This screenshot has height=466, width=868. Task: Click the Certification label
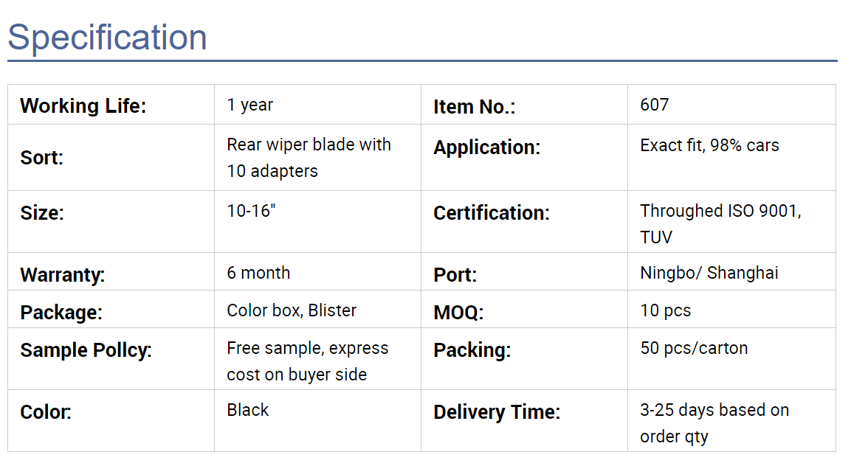pos(492,213)
